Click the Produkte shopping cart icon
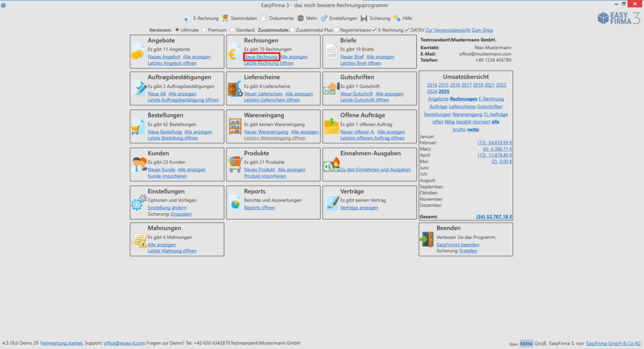 click(x=235, y=164)
